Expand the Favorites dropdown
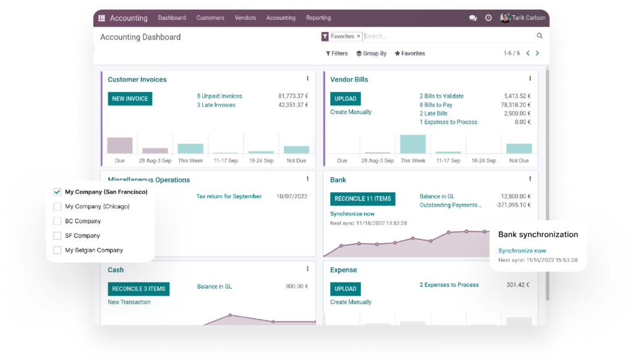633x364 pixels. coord(410,53)
